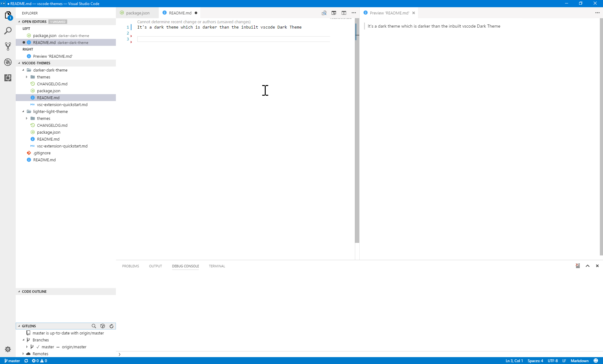Open the Extensions view
This screenshot has width=603, height=364.
8,78
